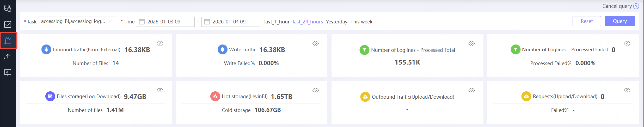Click the Cancel query link
Screen dimensions: 644x127
click(617, 6)
